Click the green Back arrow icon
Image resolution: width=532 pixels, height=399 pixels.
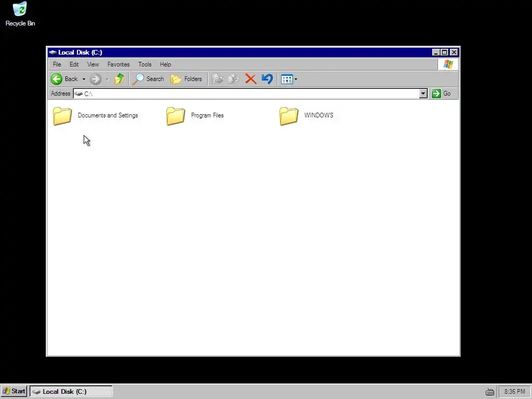click(x=57, y=79)
